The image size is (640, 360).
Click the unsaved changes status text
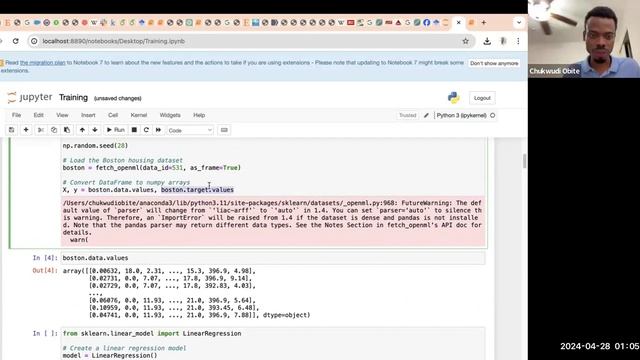tap(118, 98)
